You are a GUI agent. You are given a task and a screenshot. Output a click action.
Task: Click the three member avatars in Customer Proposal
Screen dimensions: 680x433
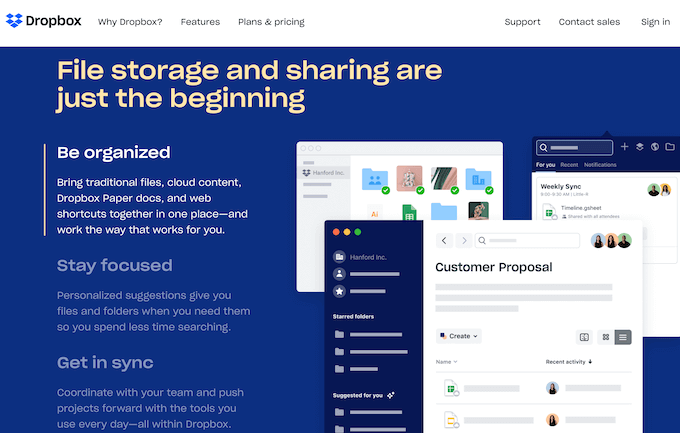[611, 240]
